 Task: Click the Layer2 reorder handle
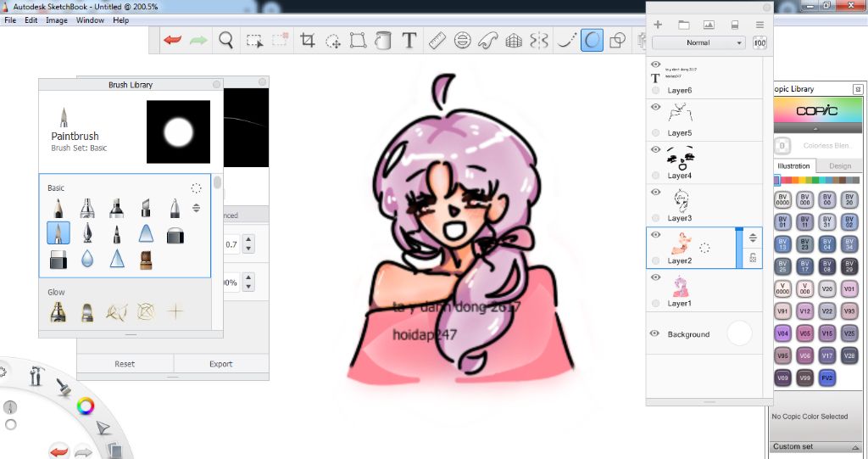click(x=753, y=238)
